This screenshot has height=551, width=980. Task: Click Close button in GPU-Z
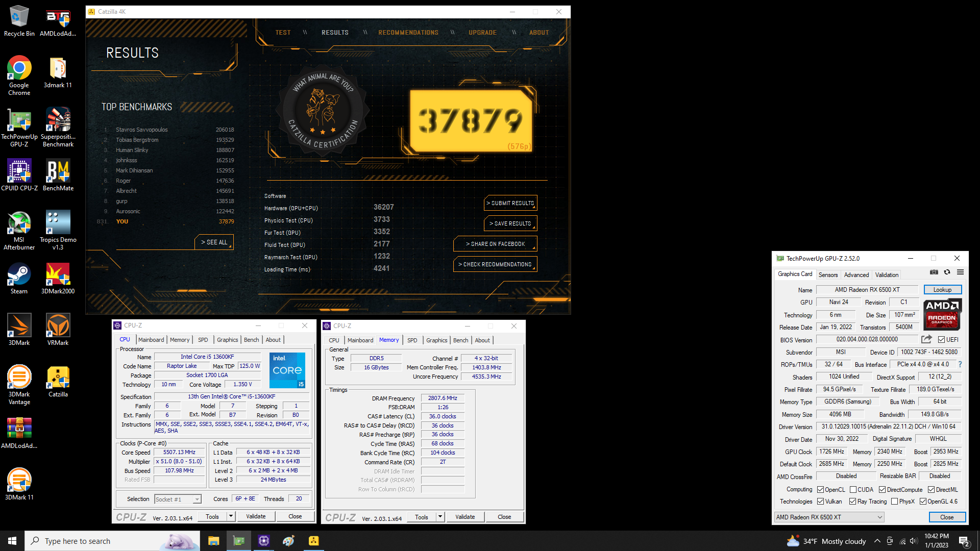(x=947, y=517)
